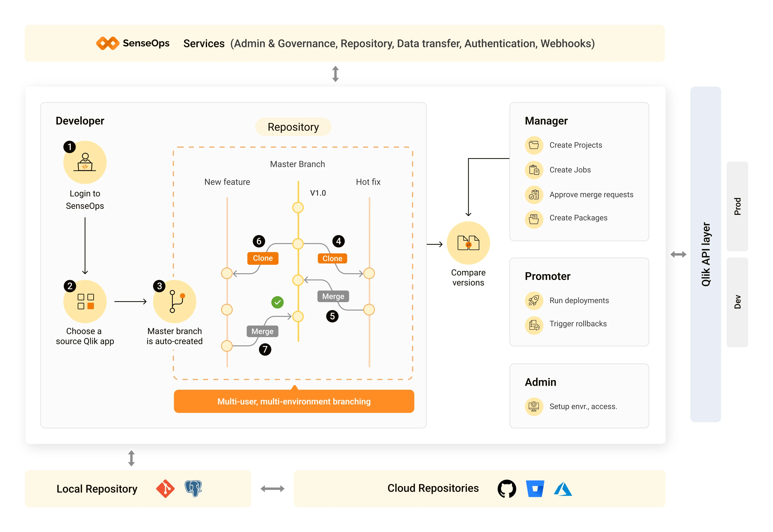The image size is (773, 532).
Task: Click the Create Packages icon
Action: click(x=534, y=219)
